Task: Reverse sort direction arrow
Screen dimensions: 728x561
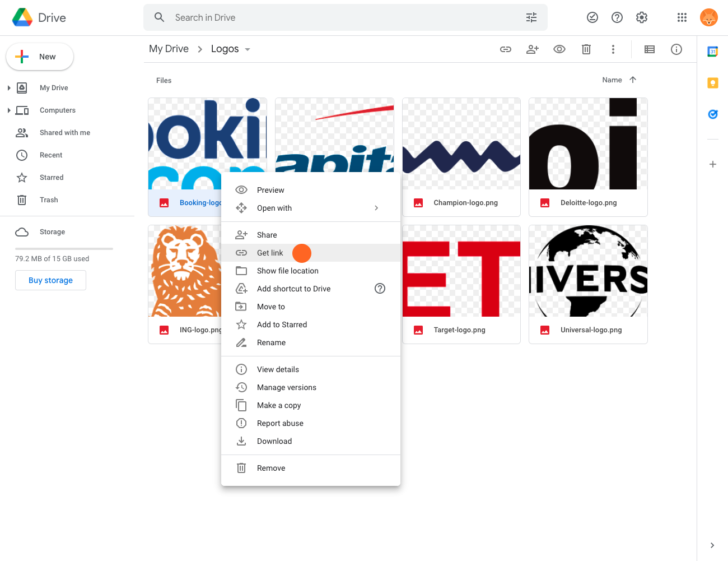Action: click(633, 80)
